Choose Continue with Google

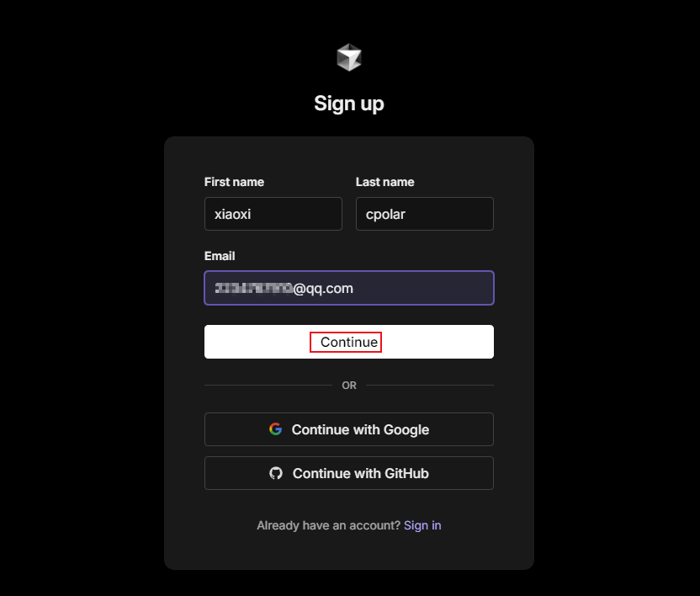tap(348, 429)
